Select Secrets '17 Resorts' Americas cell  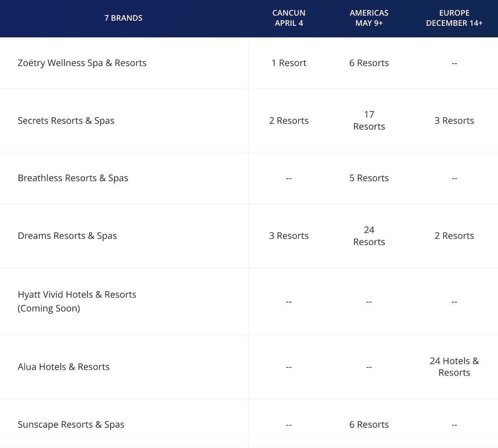coord(369,120)
